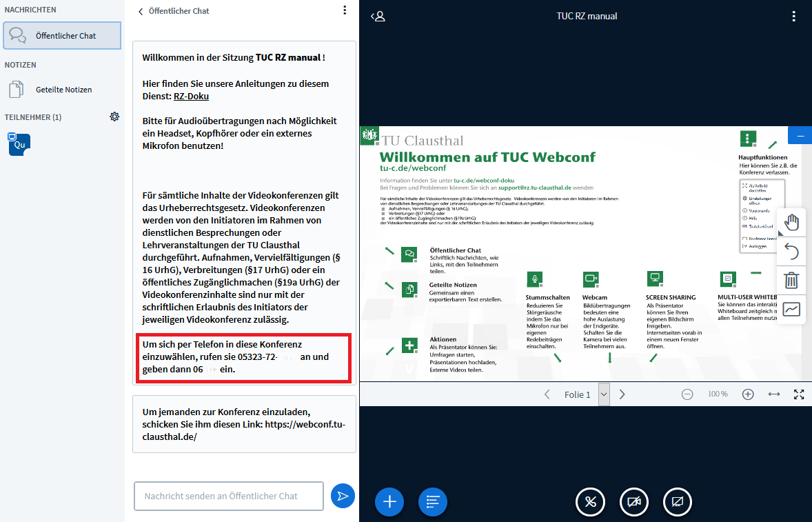
Task: Open Öffentlicher Chat in sidebar
Action: [x=62, y=36]
